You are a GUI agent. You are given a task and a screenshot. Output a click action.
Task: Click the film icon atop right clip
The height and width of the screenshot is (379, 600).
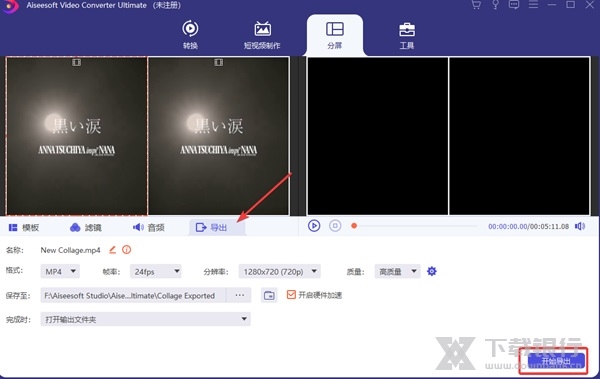(218, 62)
